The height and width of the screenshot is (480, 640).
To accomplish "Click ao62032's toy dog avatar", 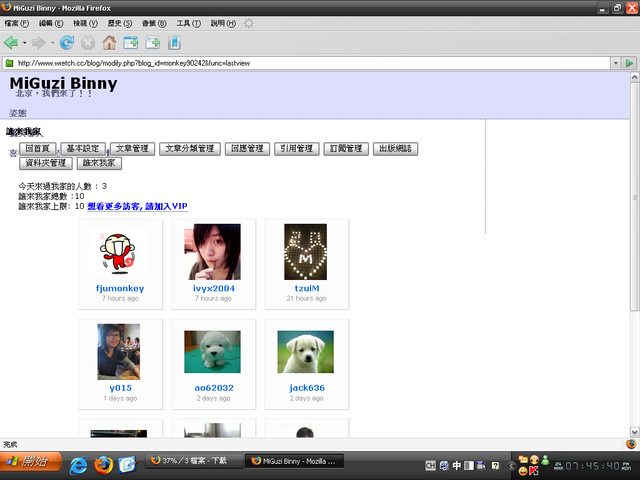I will pyautogui.click(x=212, y=351).
